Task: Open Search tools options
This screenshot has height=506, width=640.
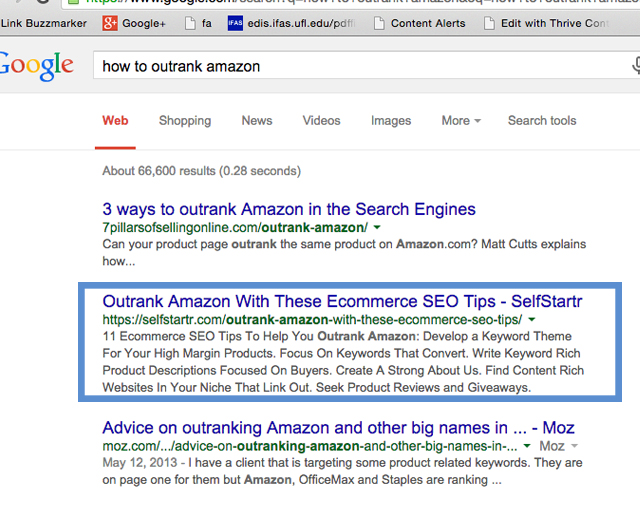Action: click(542, 121)
